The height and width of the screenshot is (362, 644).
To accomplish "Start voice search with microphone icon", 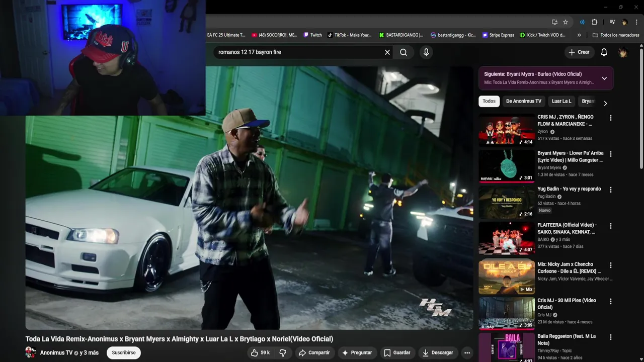I will point(426,52).
